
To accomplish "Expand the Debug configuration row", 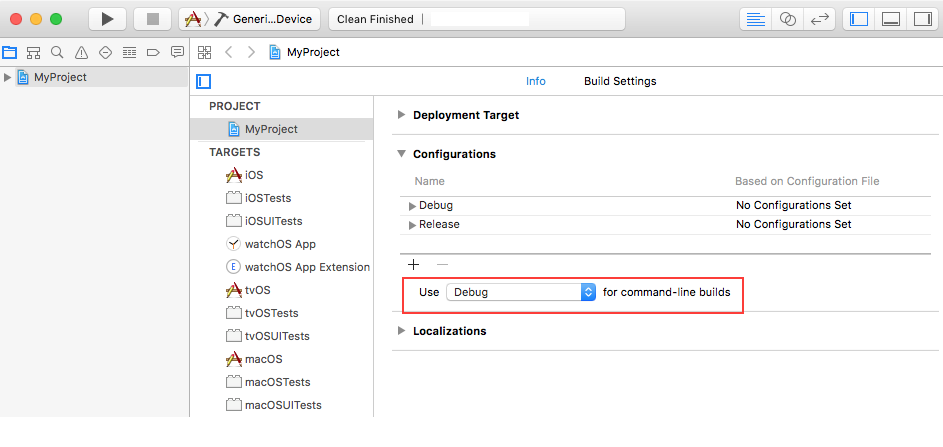I will pos(412,206).
